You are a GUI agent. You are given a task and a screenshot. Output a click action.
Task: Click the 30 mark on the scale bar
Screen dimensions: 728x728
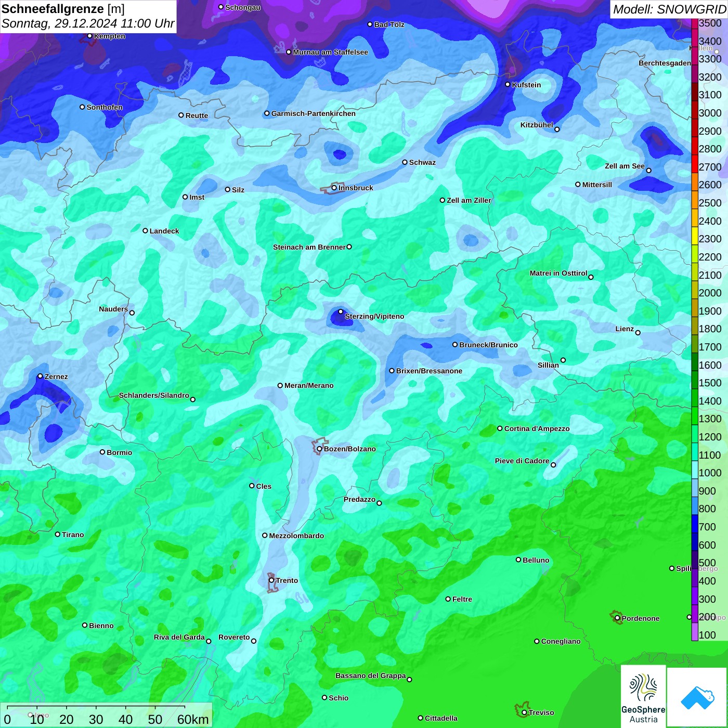click(96, 719)
